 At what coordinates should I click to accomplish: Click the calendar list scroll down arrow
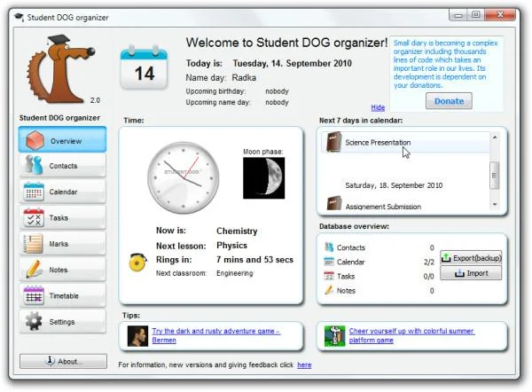coord(495,204)
